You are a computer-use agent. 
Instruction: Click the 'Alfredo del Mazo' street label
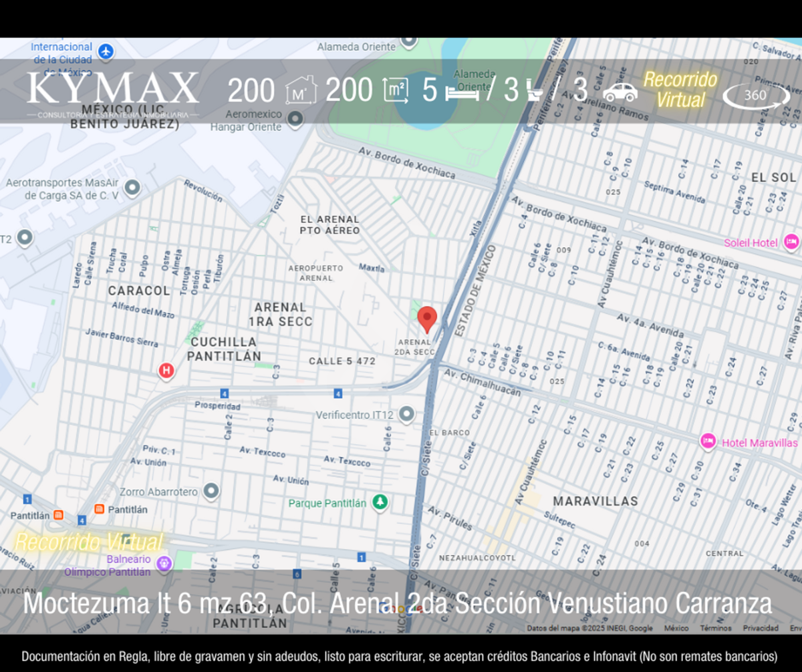[143, 310]
